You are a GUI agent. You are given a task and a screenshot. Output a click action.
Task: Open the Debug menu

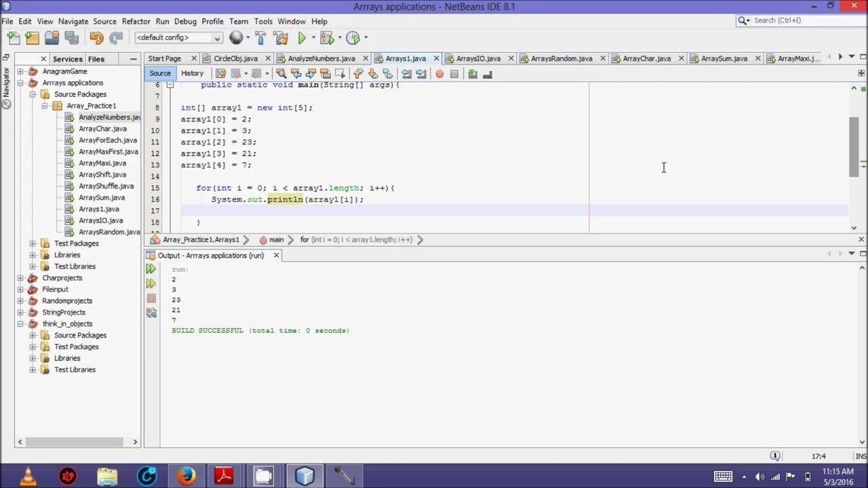(x=185, y=21)
